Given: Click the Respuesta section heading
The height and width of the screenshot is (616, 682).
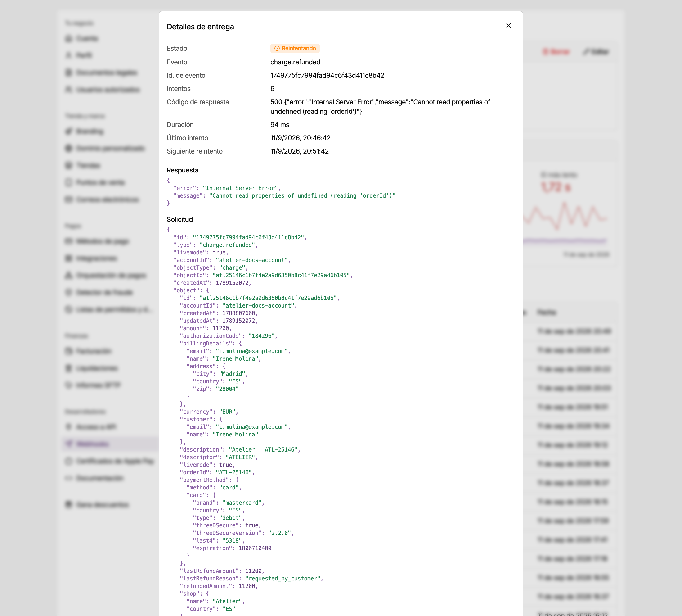Looking at the screenshot, I should point(183,170).
